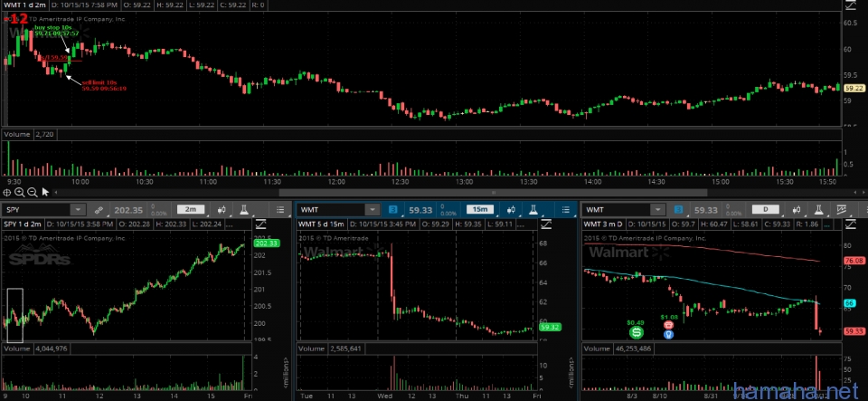
Task: Select the pointer cursor tool
Action: pyautogui.click(x=45, y=192)
